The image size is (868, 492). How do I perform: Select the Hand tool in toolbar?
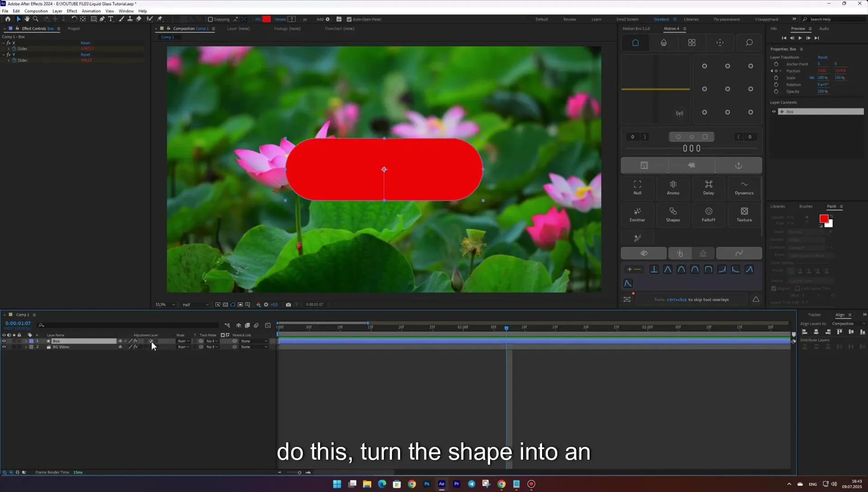pos(27,19)
